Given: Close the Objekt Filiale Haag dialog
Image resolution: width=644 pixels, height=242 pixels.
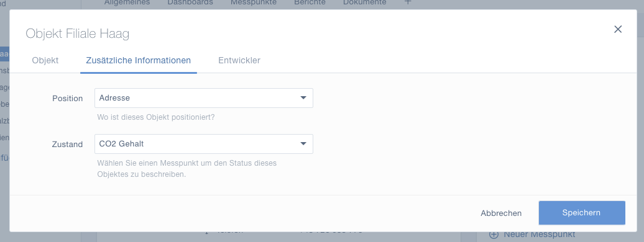Looking at the screenshot, I should (618, 29).
